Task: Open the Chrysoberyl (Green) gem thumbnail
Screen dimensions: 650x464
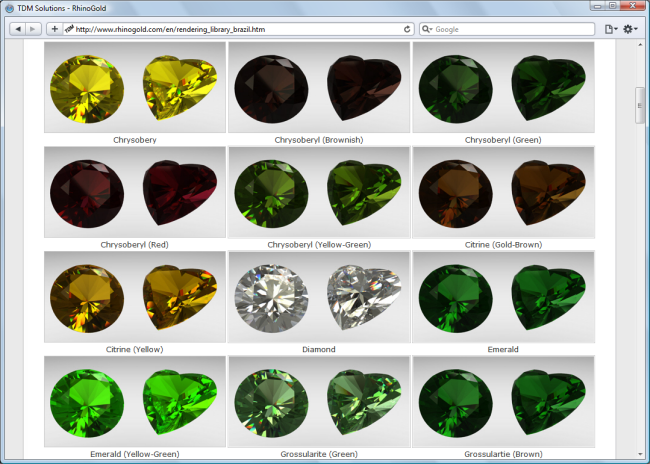Action: click(503, 87)
